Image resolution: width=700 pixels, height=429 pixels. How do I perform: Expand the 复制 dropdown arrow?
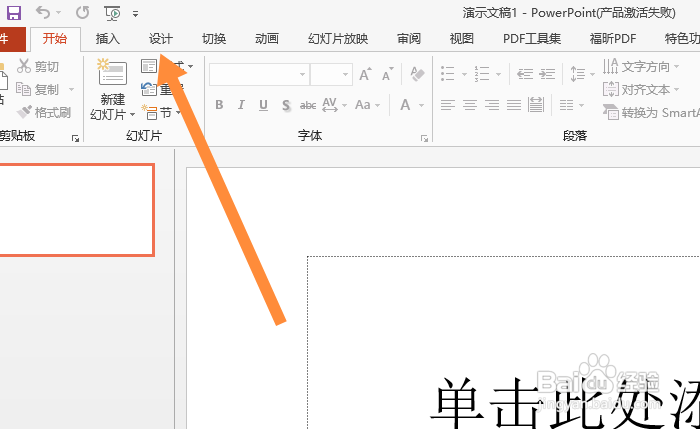coord(71,90)
